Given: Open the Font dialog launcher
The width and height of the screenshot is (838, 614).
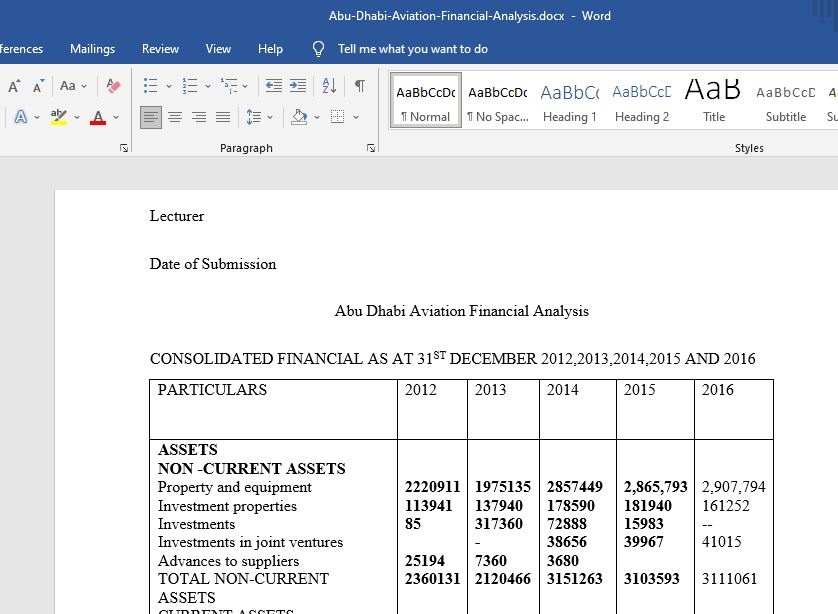Looking at the screenshot, I should point(124,148).
